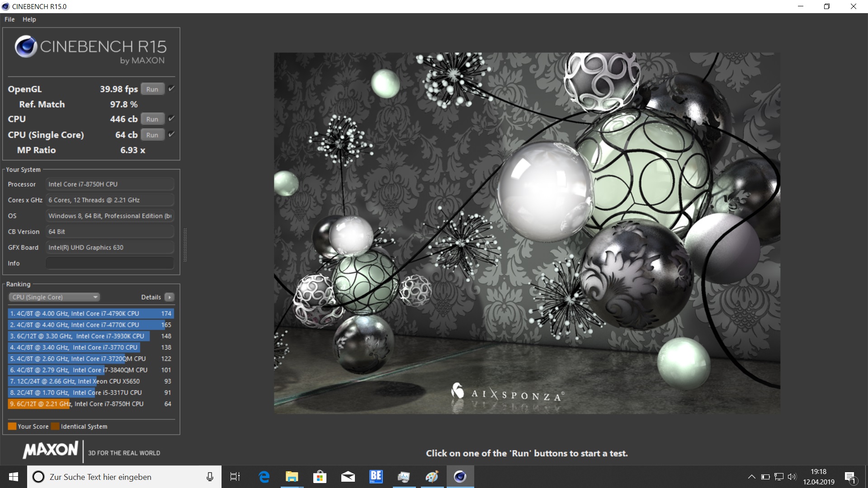Toggle the OpenGL test checkbox

[171, 89]
